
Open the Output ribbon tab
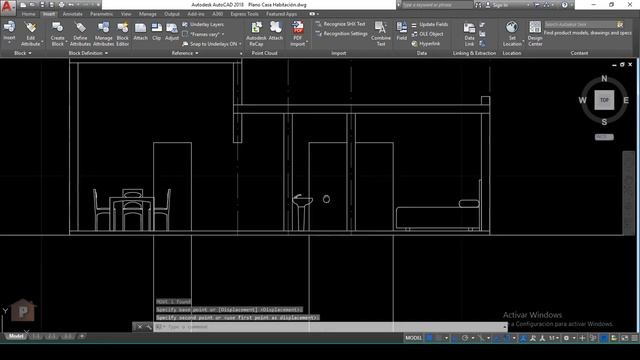(x=172, y=14)
